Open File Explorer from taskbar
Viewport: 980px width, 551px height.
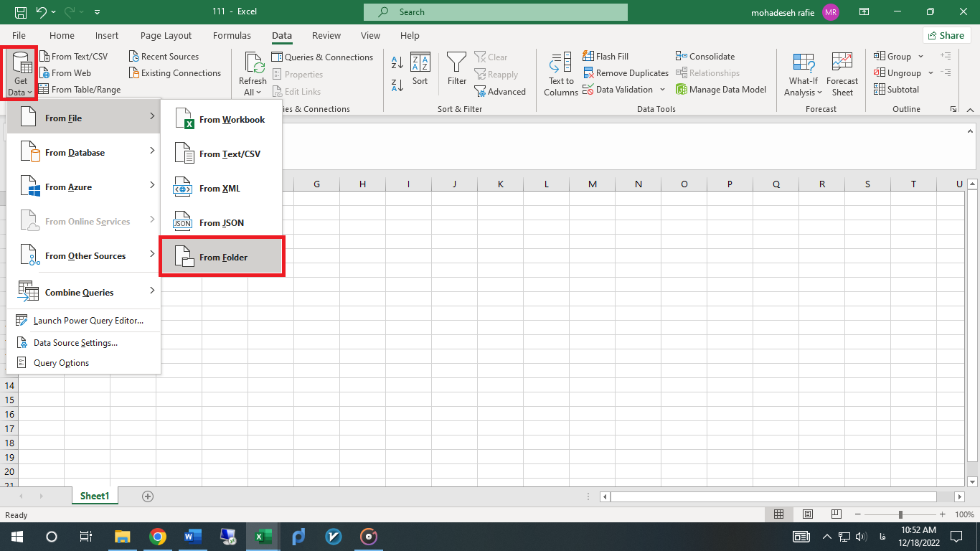tap(123, 537)
